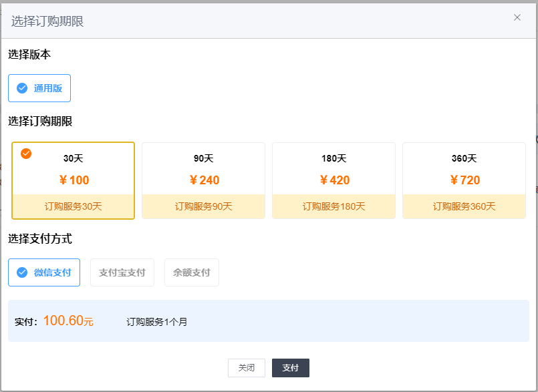Screen dimensions: 538x392
Task: Select 余额支付 as payment method
Action: pyautogui.click(x=192, y=272)
